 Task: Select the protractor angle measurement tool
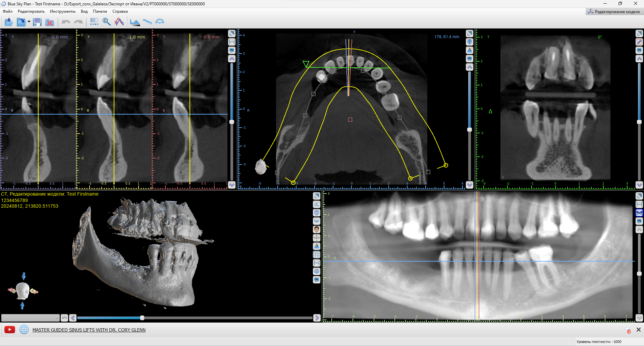pyautogui.click(x=160, y=22)
